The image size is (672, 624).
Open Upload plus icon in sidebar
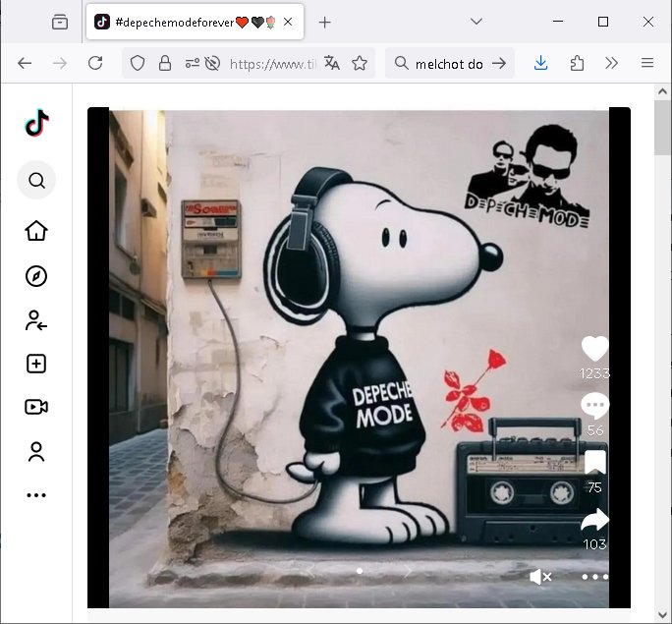[x=36, y=364]
